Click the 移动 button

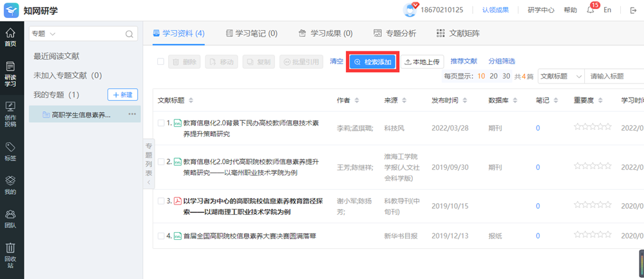pyautogui.click(x=222, y=62)
